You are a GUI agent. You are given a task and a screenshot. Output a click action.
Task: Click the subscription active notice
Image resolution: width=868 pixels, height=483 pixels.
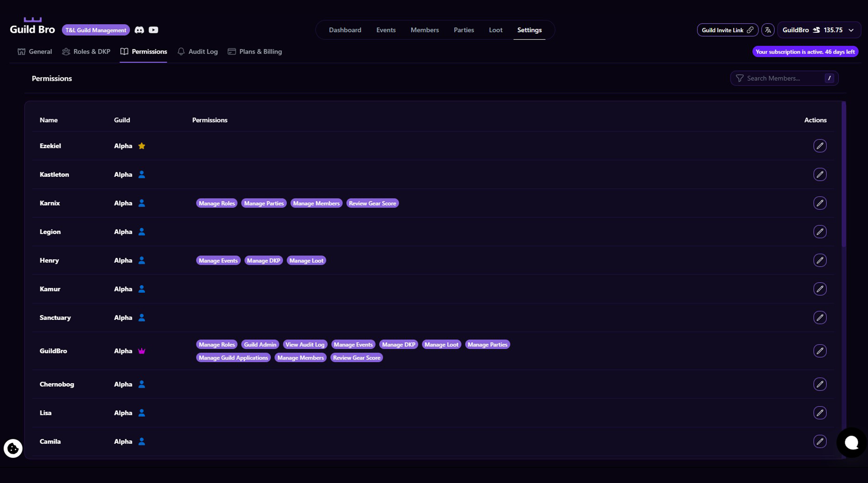click(x=805, y=52)
